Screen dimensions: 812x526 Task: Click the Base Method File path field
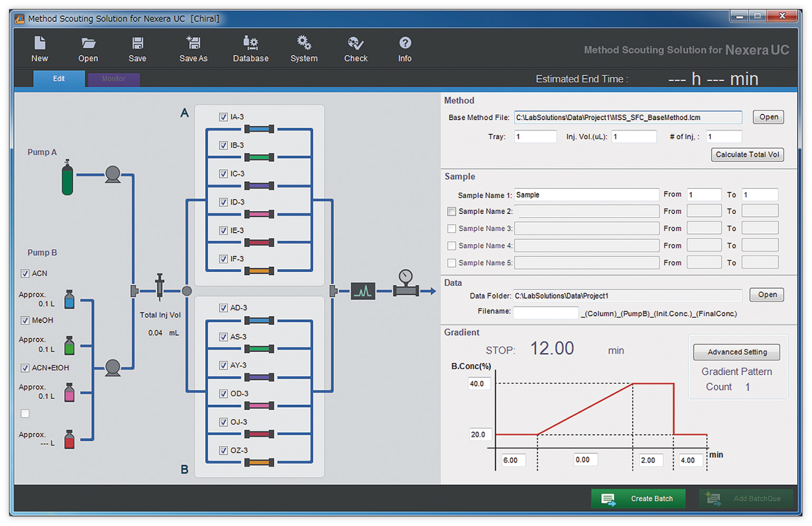coord(627,118)
